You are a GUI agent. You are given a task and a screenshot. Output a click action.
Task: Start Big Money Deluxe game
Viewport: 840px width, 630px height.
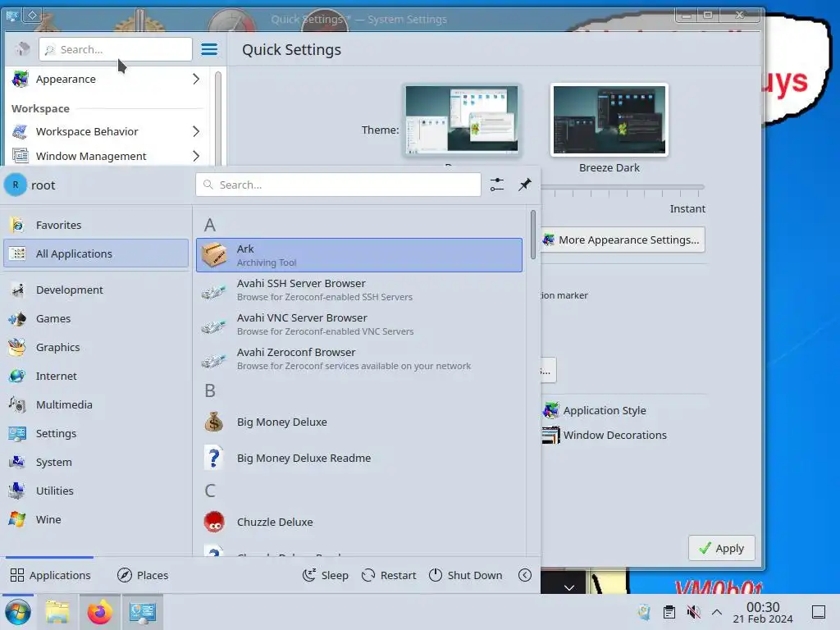(x=359, y=422)
